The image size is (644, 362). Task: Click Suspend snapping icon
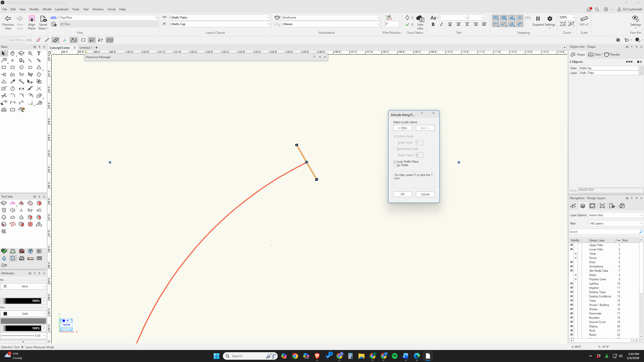click(x=538, y=19)
